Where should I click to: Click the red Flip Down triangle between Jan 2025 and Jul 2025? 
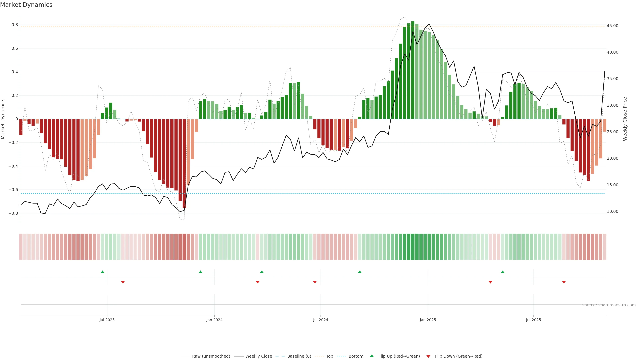point(490,282)
